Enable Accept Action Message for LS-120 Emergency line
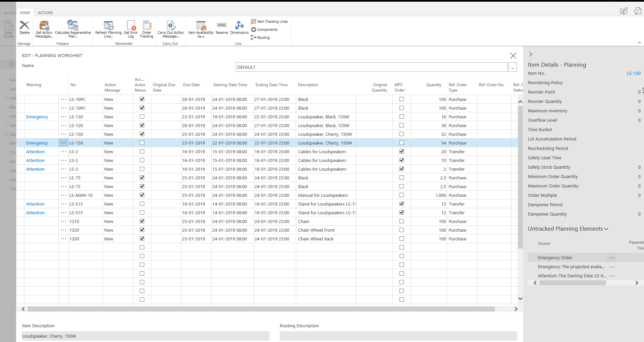This screenshot has height=342, width=644. (142, 116)
